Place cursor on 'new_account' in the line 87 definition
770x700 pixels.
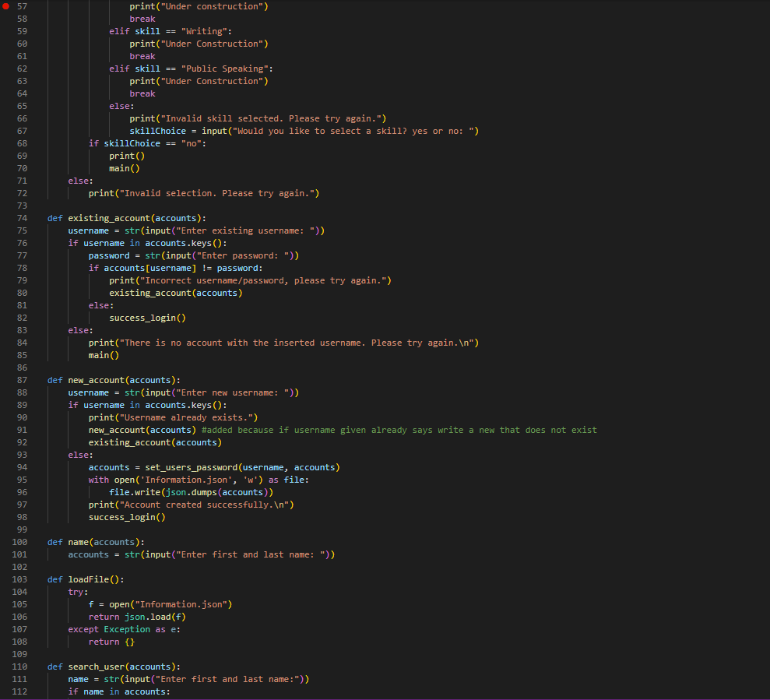point(97,380)
